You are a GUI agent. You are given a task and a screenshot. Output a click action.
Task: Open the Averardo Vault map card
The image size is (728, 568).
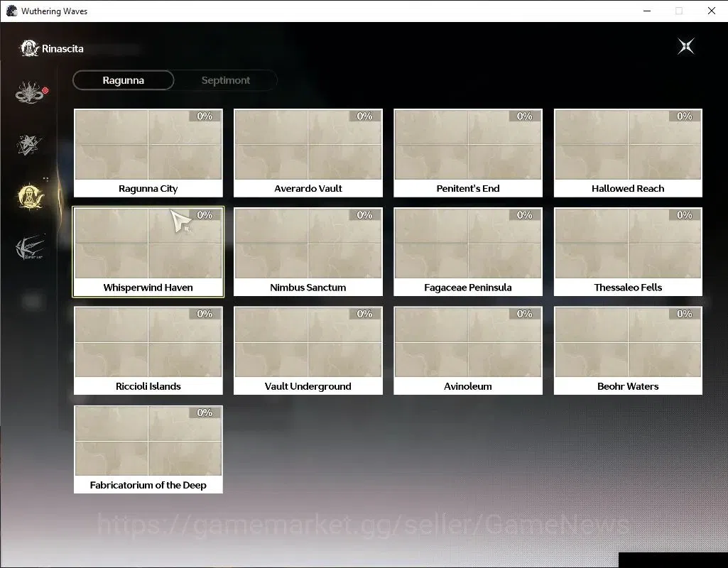pyautogui.click(x=308, y=153)
